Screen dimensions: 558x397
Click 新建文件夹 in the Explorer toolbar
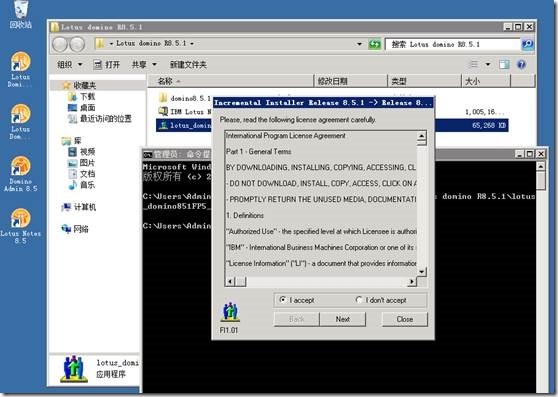pos(188,64)
